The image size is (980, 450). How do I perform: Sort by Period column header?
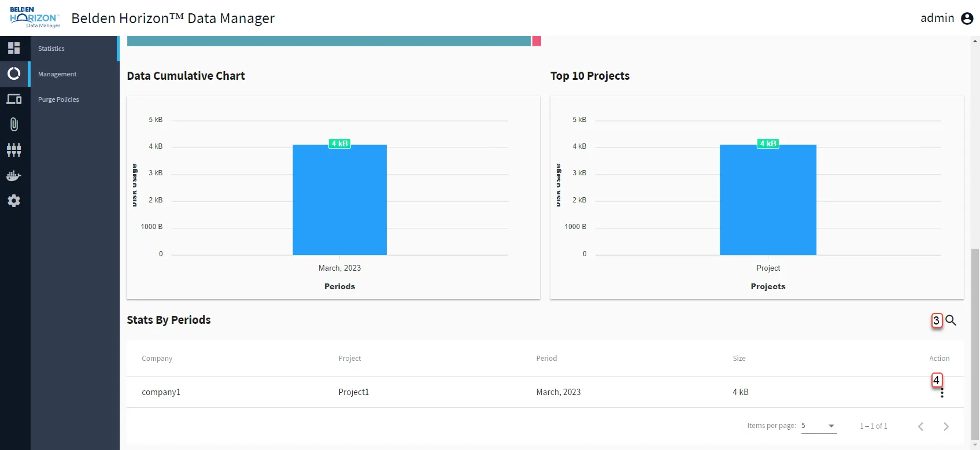click(x=546, y=359)
